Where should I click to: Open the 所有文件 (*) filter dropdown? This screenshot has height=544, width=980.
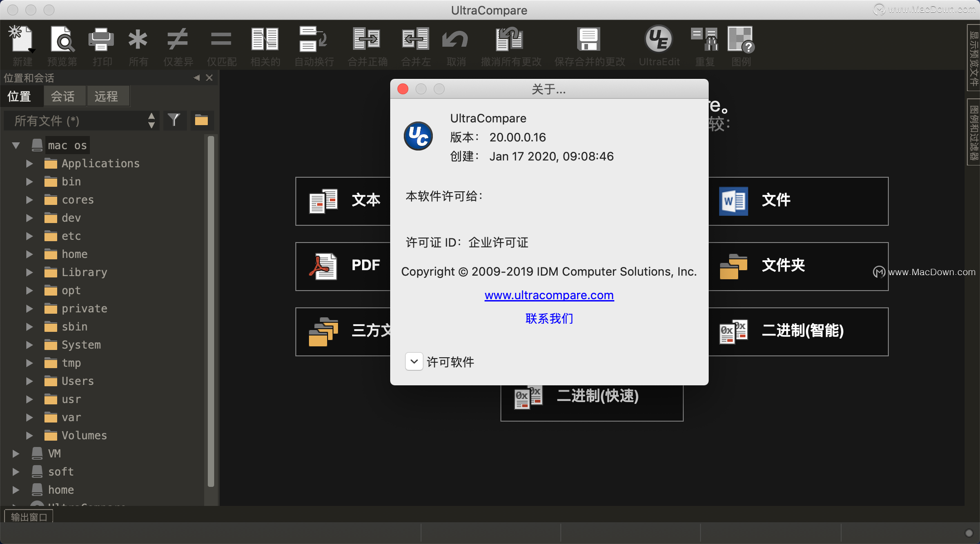(x=82, y=121)
